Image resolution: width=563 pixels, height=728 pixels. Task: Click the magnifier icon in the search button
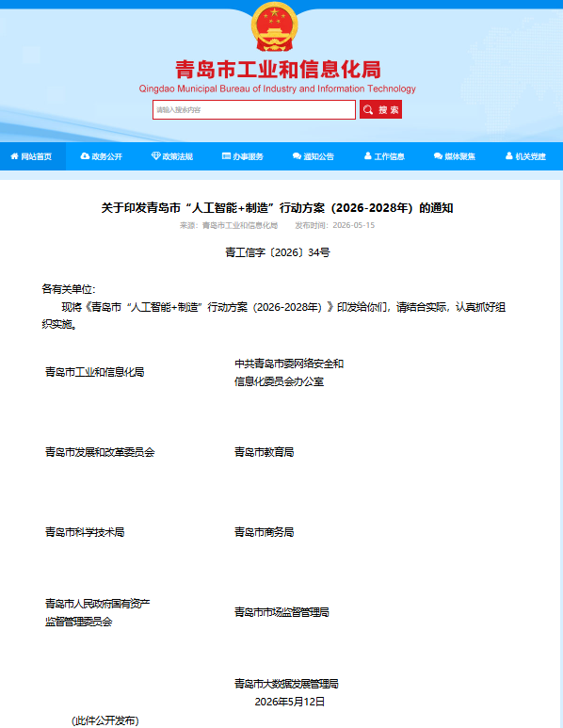[x=368, y=109]
